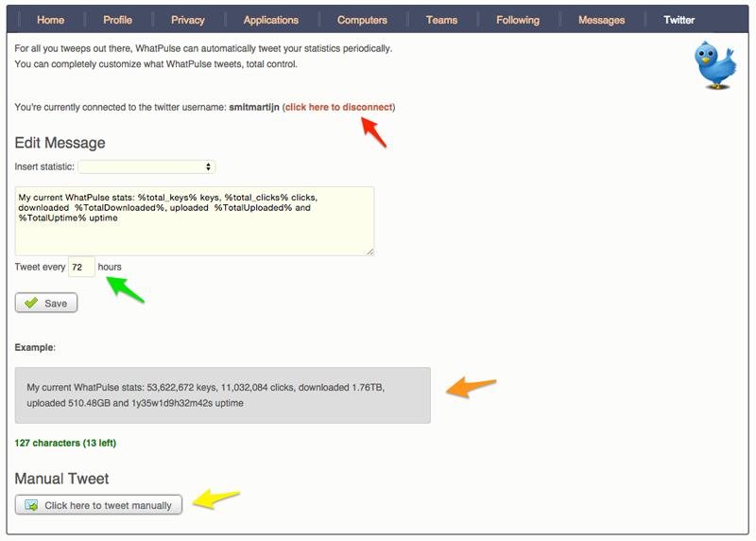The image size is (756, 541).
Task: View the Messages tab
Action: click(x=601, y=20)
